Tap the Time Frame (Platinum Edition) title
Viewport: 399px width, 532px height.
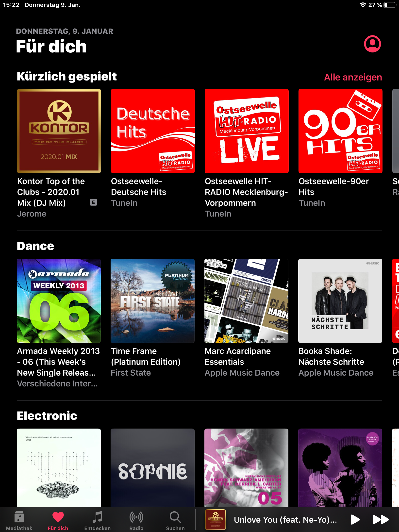pos(146,356)
